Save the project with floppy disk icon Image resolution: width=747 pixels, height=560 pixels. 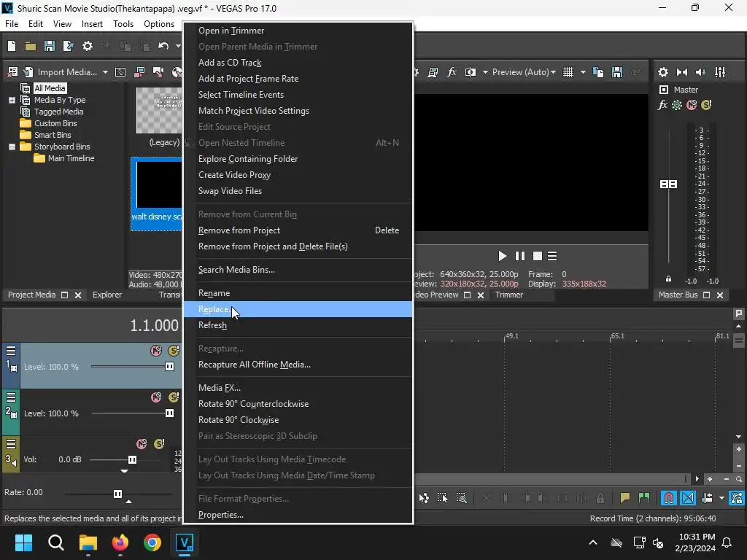tap(50, 46)
